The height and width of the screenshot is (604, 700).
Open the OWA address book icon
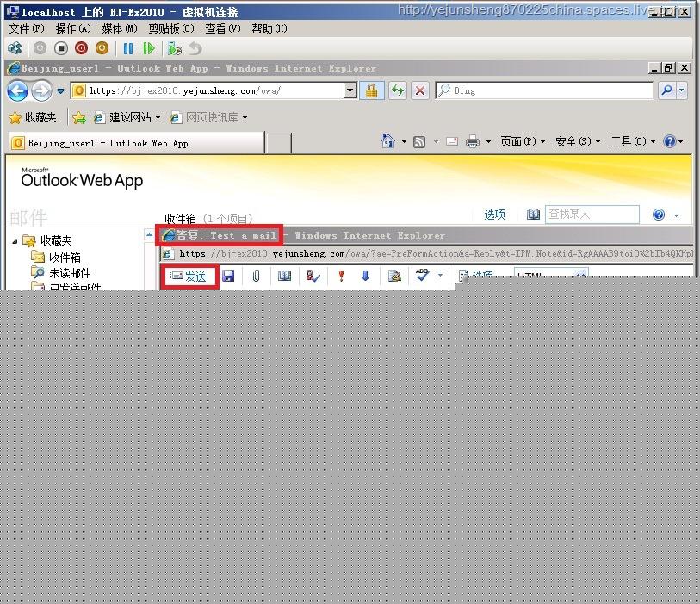[533, 215]
